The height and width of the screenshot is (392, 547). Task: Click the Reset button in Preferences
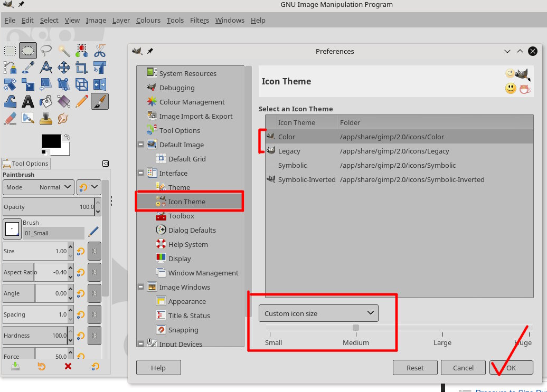[x=415, y=368]
